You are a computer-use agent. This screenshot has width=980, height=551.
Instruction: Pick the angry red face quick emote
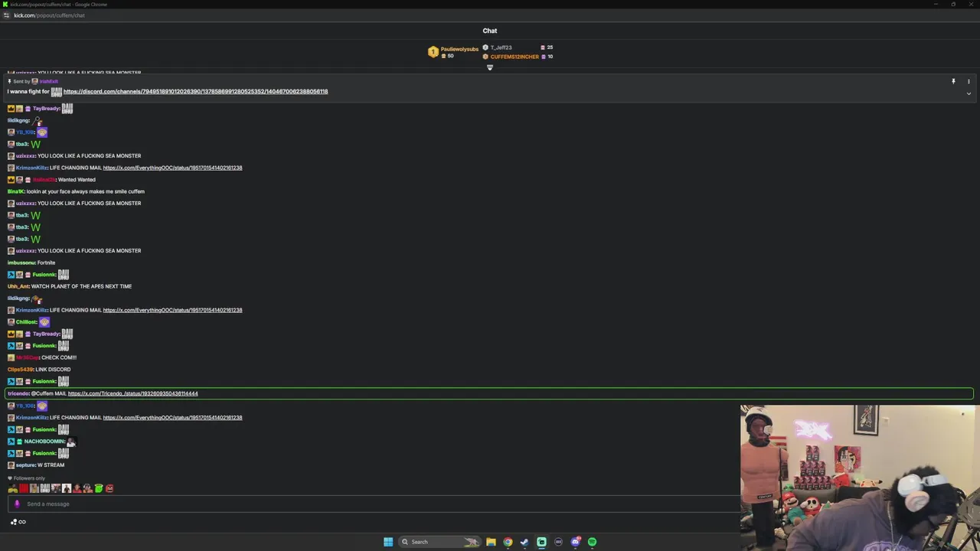109,488
